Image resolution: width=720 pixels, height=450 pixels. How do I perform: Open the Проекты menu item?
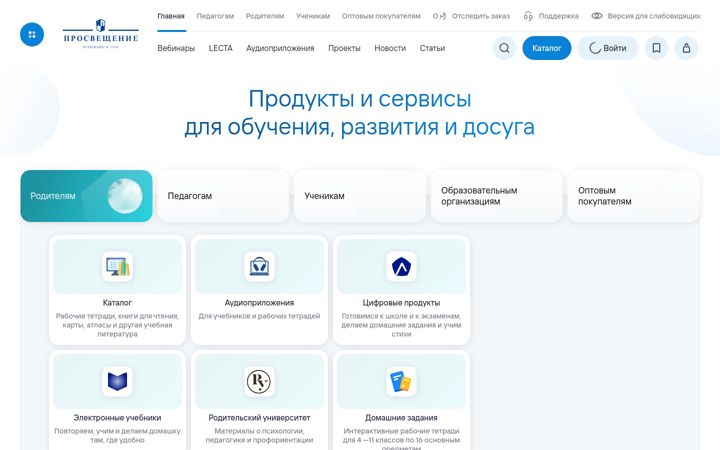click(344, 48)
